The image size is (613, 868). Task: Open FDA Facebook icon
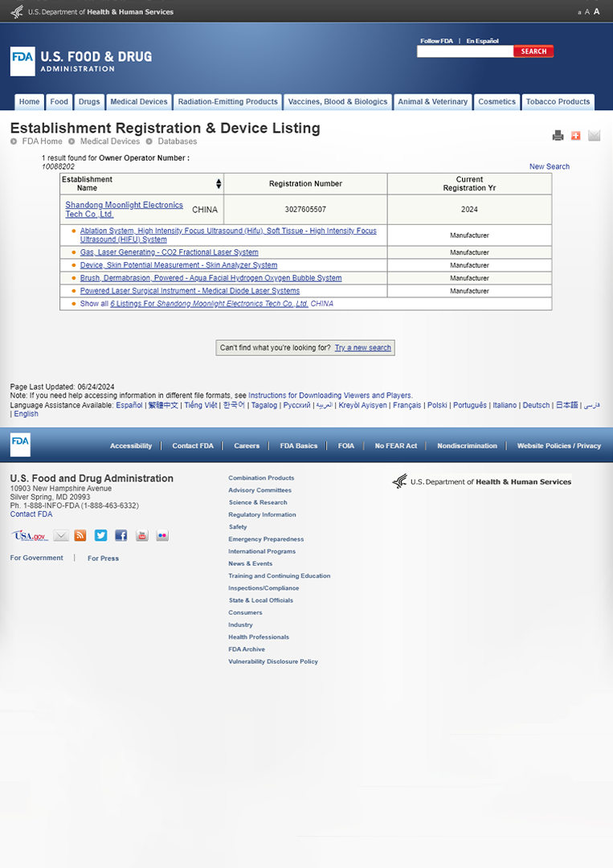pyautogui.click(x=121, y=535)
